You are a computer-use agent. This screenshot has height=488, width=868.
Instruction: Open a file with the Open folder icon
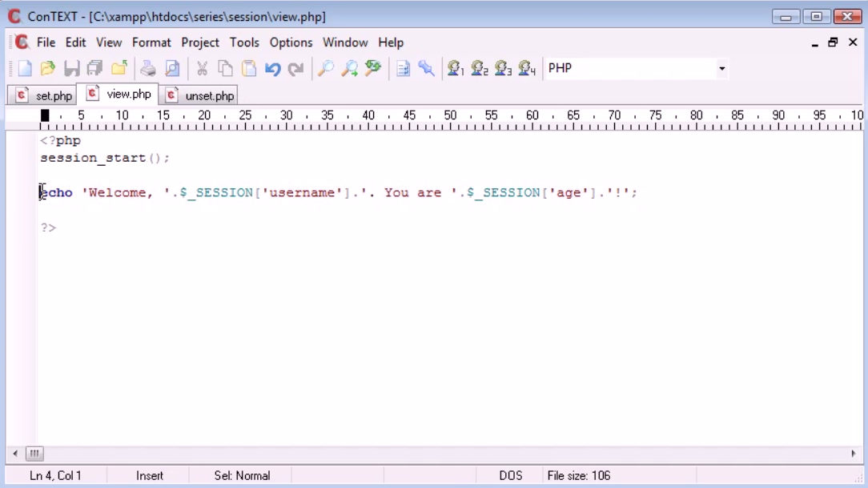click(x=46, y=68)
